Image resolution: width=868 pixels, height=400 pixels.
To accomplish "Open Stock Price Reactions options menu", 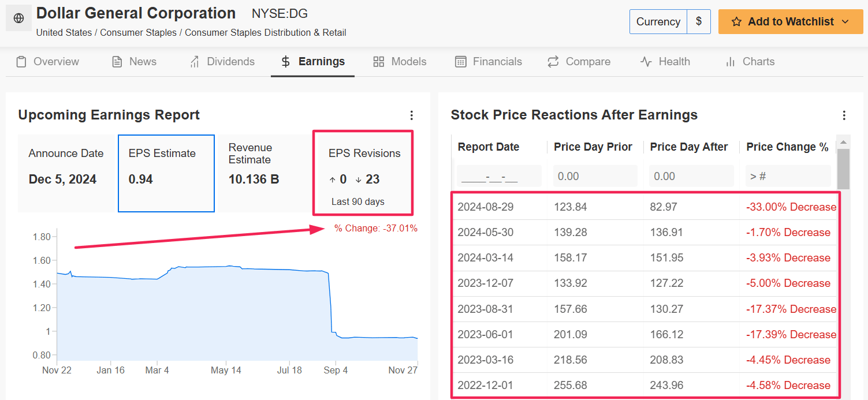I will pyautogui.click(x=844, y=115).
